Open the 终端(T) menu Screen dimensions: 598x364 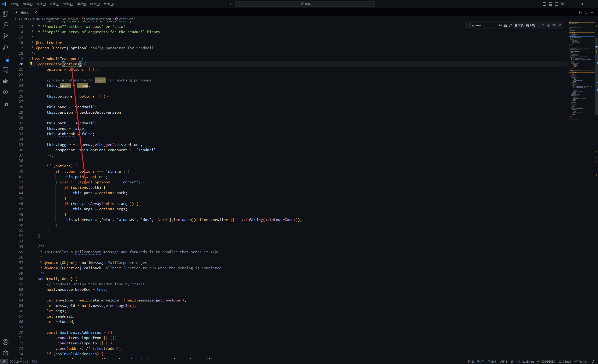pos(95,4)
